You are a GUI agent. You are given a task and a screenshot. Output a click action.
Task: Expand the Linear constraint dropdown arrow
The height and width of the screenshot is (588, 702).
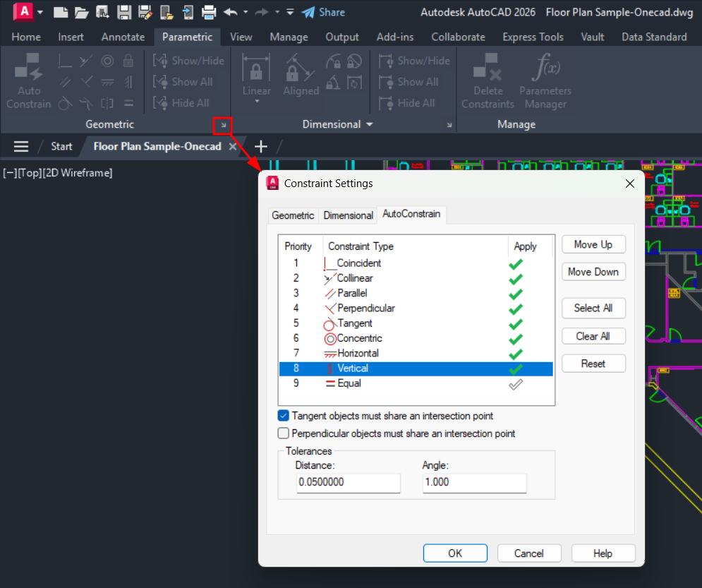(x=257, y=102)
